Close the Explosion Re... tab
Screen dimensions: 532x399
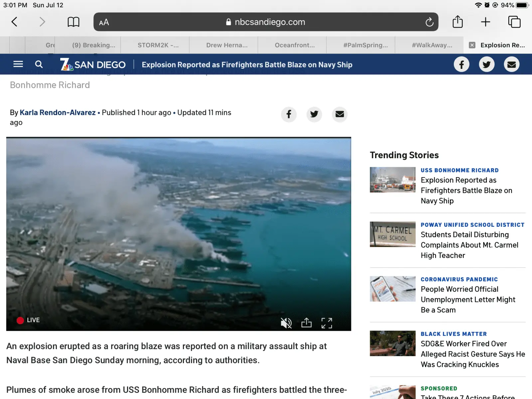(x=472, y=45)
